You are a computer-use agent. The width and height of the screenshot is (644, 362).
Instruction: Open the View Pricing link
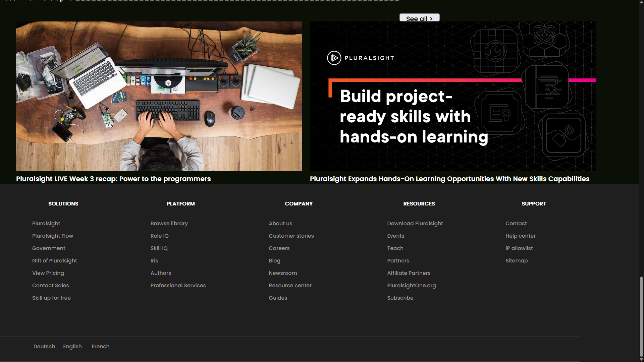(x=48, y=273)
